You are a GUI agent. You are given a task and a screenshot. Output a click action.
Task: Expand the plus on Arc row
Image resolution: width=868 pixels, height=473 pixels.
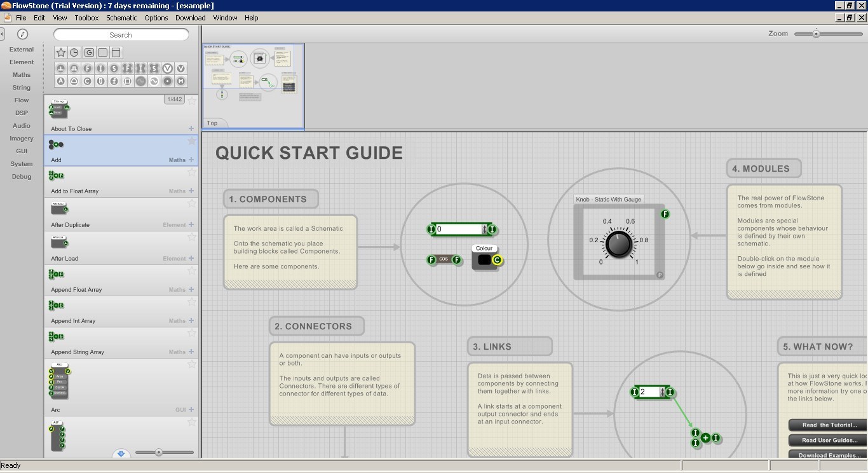click(x=191, y=409)
